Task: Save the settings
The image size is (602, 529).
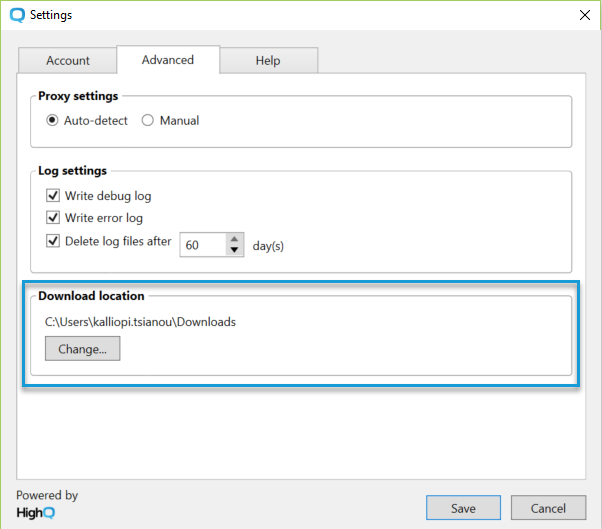Action: point(463,508)
